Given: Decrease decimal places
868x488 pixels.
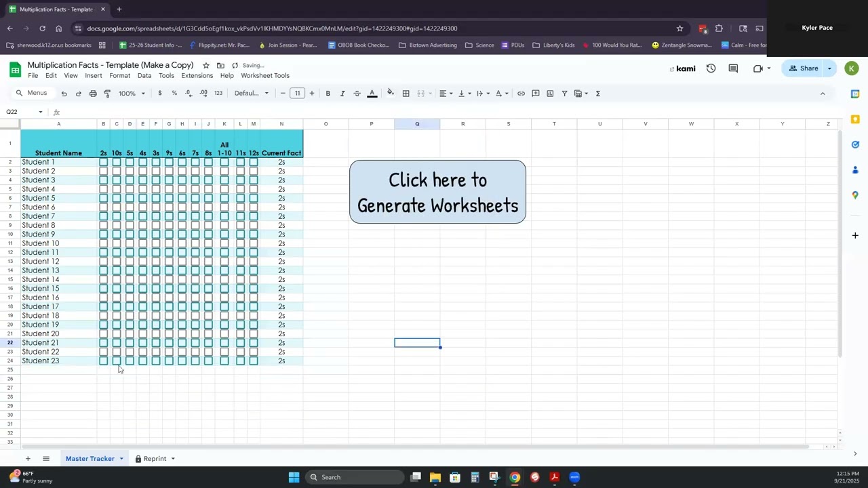Looking at the screenshot, I should point(189,94).
